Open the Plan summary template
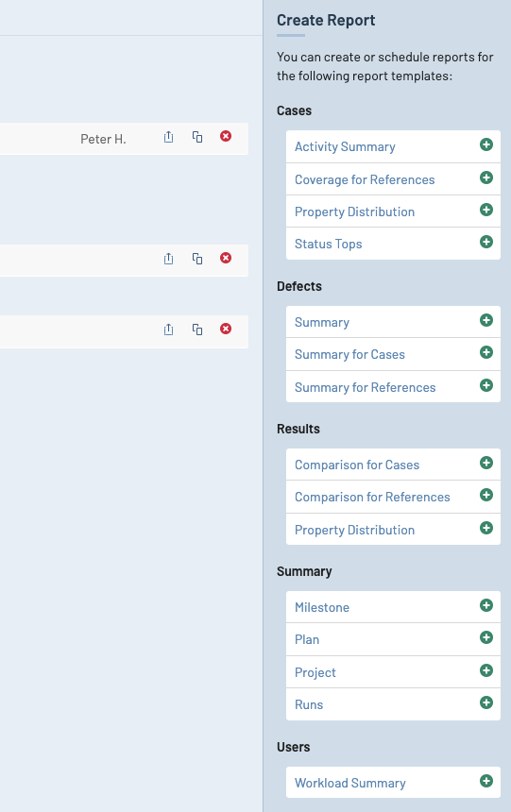The height and width of the screenshot is (812, 511). coord(307,639)
